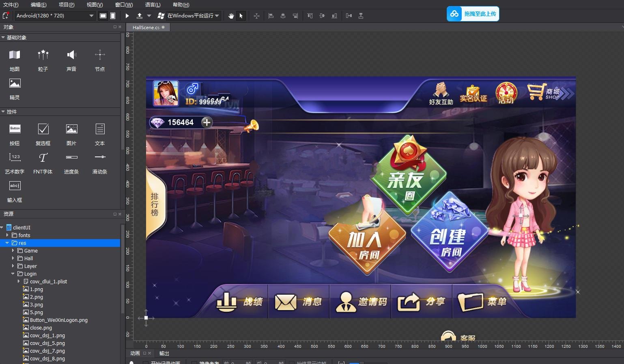The image size is (624, 364).
Task: Expand the Game folder
Action: [x=13, y=251]
